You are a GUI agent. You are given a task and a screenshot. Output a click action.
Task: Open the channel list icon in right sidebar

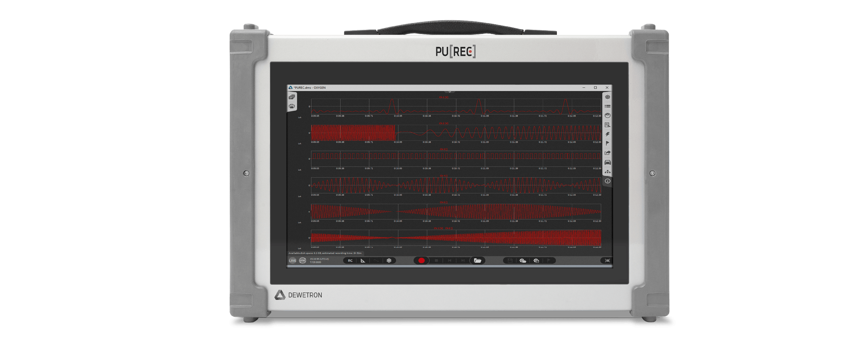pyautogui.click(x=607, y=106)
